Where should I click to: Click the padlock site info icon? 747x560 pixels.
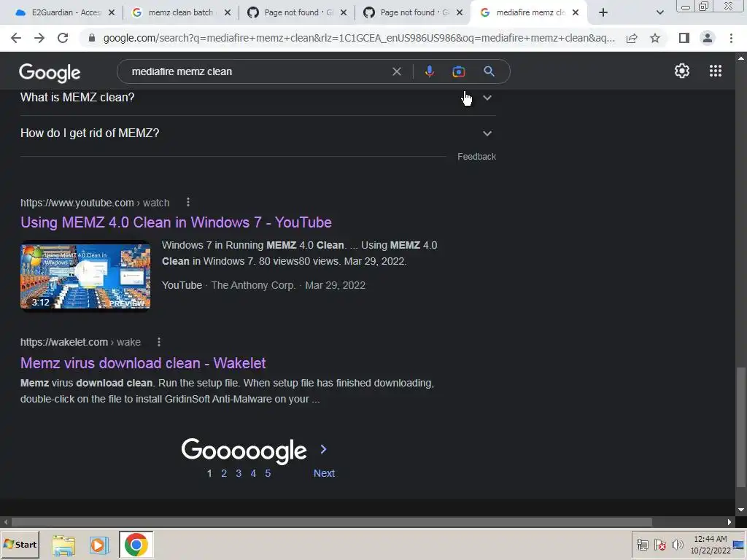click(x=92, y=38)
